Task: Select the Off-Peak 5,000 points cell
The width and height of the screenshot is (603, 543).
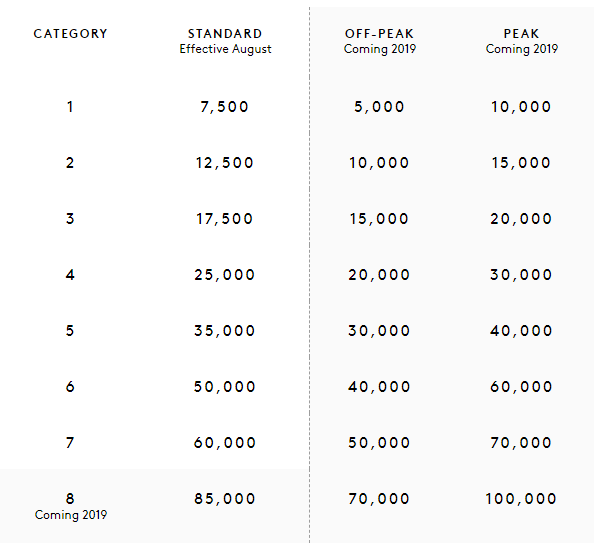Action: (379, 107)
